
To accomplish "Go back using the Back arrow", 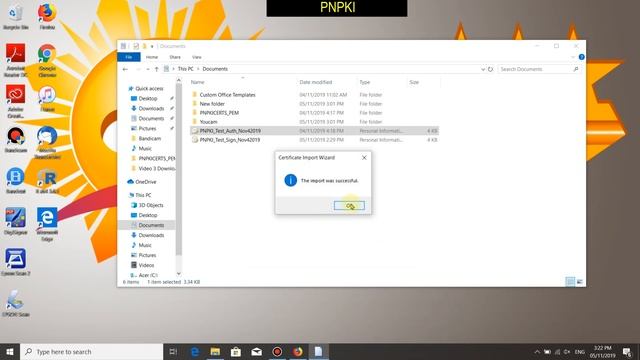I will [125, 69].
